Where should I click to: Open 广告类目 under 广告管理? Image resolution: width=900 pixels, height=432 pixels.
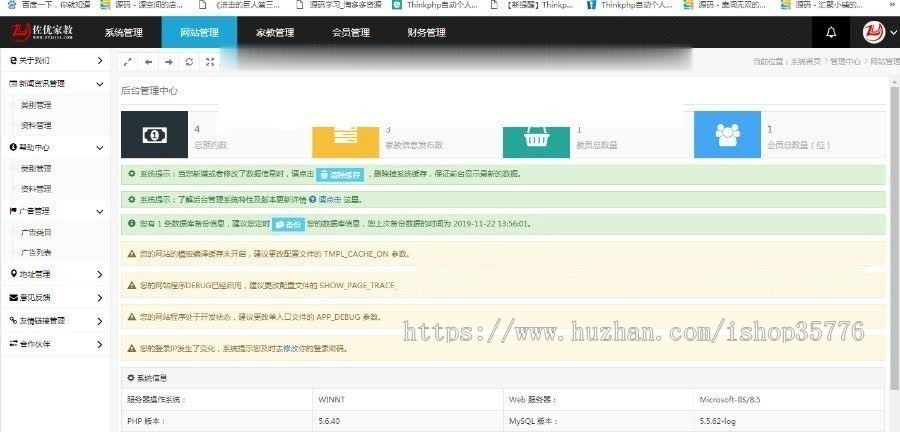(x=36, y=232)
